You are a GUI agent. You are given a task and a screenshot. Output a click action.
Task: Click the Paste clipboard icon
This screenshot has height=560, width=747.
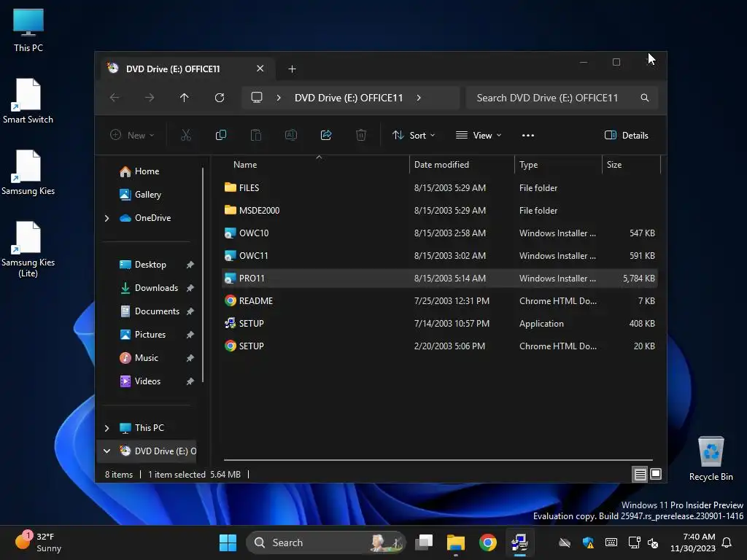[256, 135]
